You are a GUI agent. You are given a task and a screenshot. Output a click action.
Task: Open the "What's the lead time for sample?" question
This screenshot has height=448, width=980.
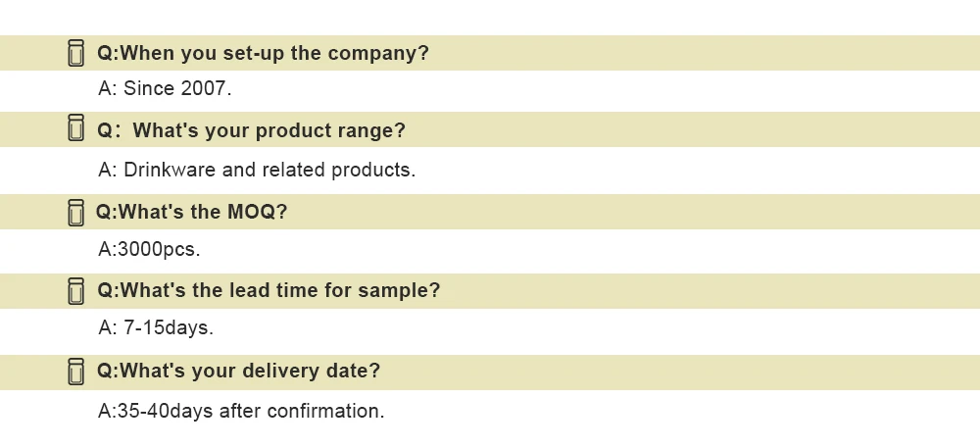[268, 291]
